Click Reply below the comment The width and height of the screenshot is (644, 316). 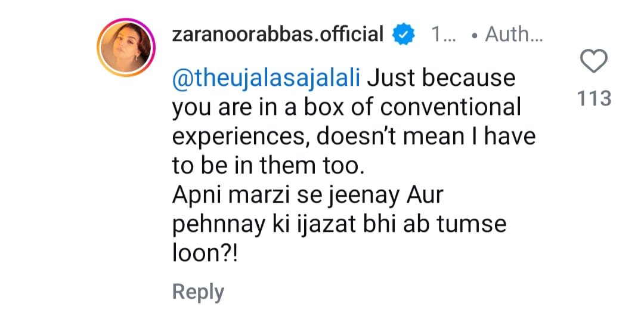pos(198,292)
